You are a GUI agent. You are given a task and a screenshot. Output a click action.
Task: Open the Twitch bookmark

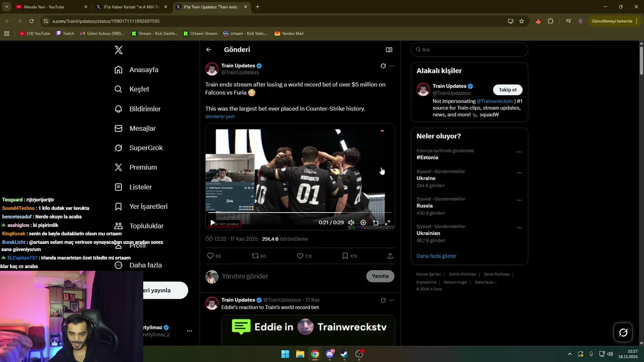pyautogui.click(x=65, y=34)
